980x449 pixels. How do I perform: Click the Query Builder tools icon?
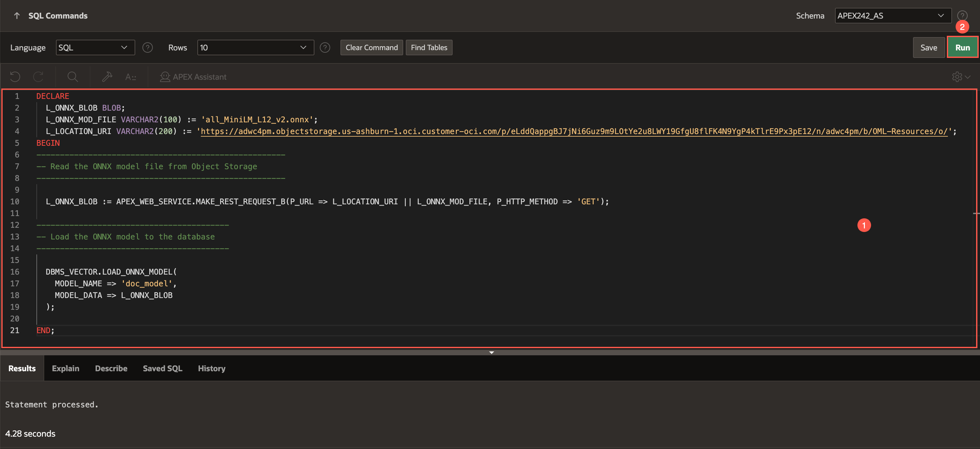coord(107,77)
